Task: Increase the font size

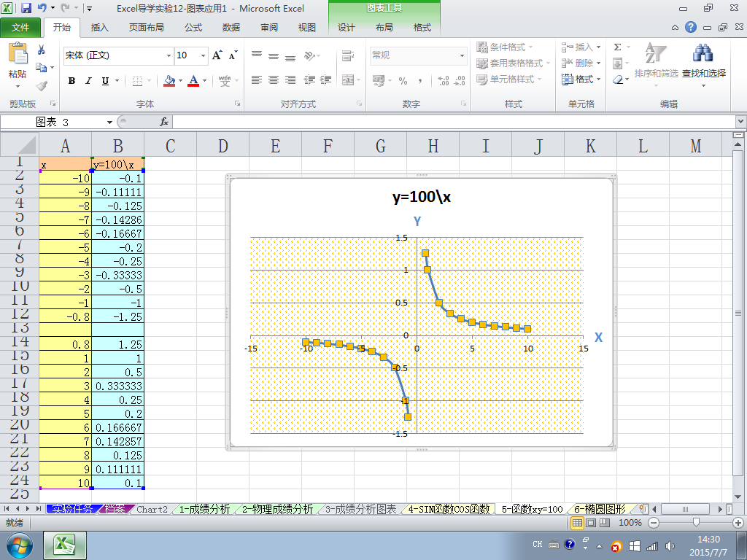Action: [x=217, y=55]
